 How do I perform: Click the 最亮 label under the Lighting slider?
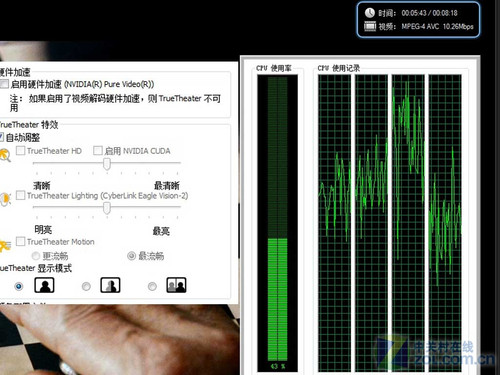161,231
